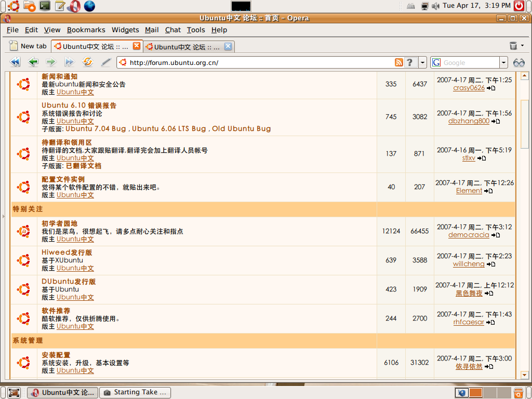The image size is (532, 399).
Task: Open dropdown arrow next to the trash icon
Action: (x=523, y=46)
